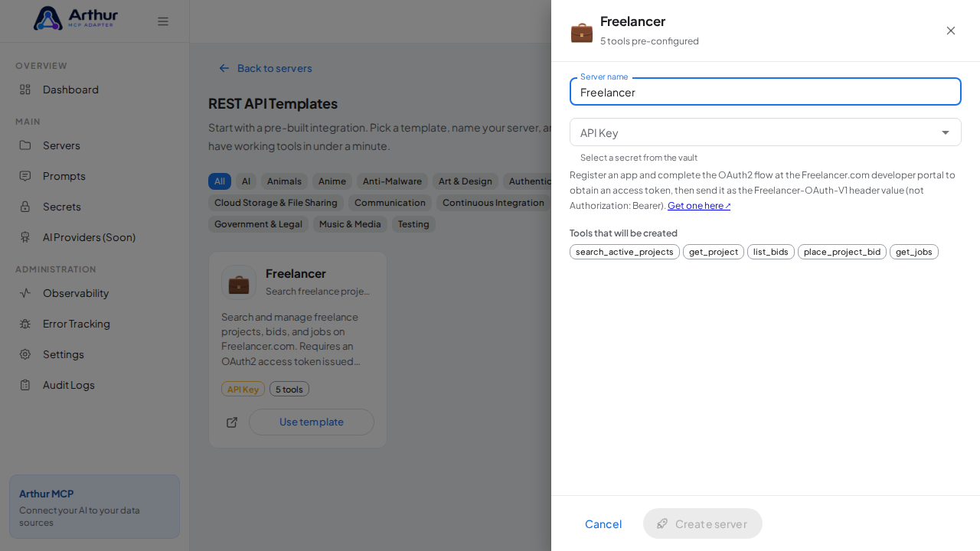Filter by Testing category

[413, 224]
